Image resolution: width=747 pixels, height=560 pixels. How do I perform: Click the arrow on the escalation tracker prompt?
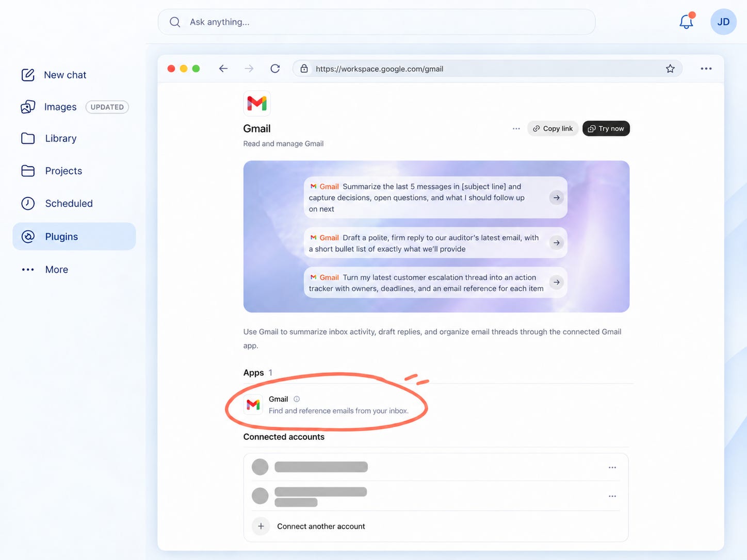click(x=556, y=282)
